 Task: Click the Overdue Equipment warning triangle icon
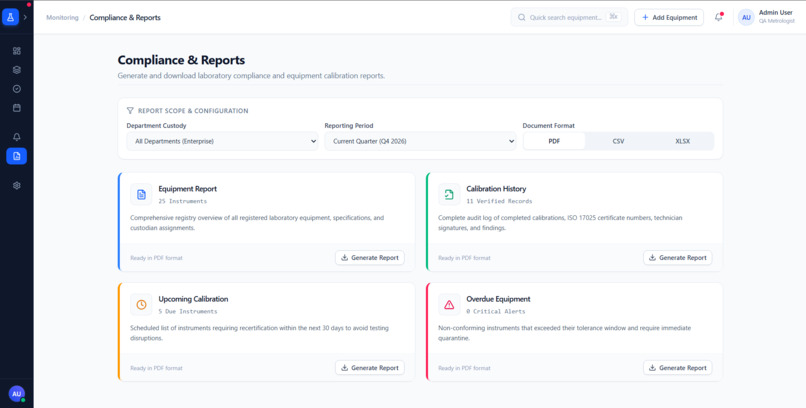(x=449, y=305)
